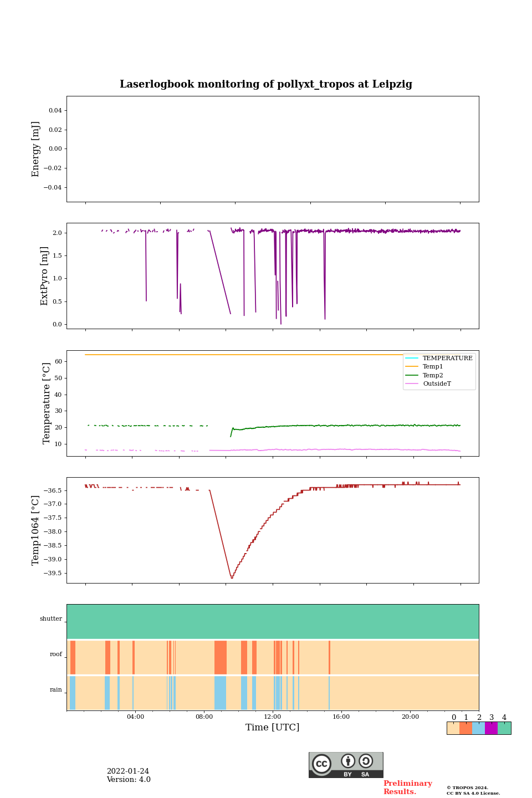Click the SA share-alike circular arrow icon
This screenshot has width=532, height=798.
tap(366, 761)
